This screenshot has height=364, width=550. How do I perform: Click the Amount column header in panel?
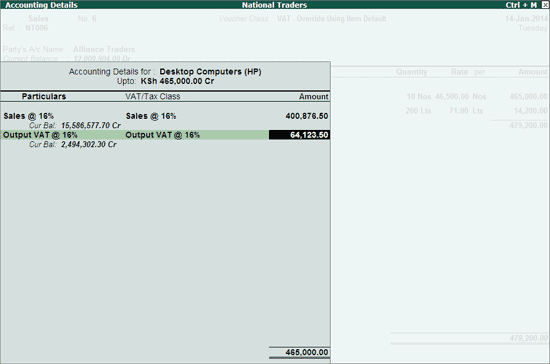314,97
